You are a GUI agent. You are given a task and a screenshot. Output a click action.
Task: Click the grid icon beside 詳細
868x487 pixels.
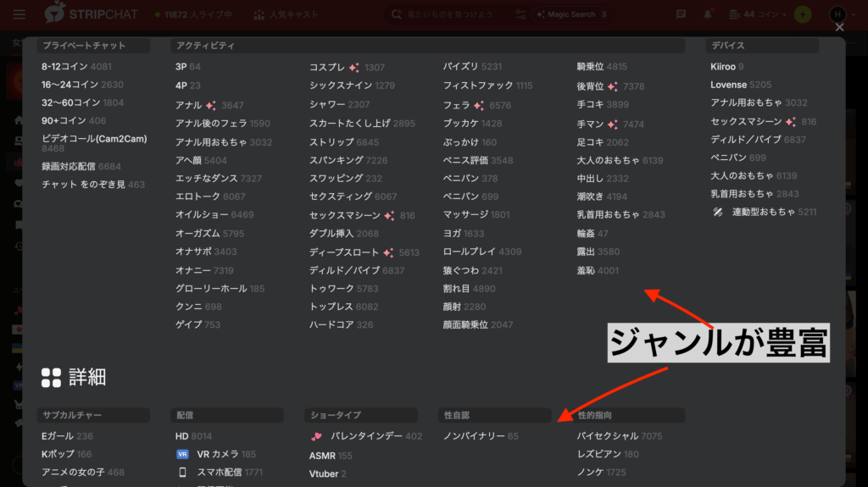(51, 378)
